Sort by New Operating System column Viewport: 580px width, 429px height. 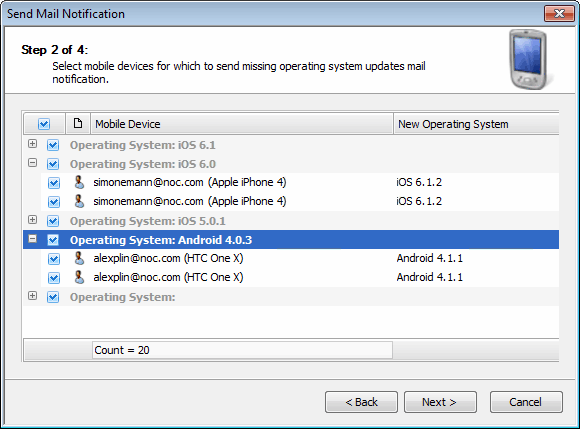(x=476, y=124)
